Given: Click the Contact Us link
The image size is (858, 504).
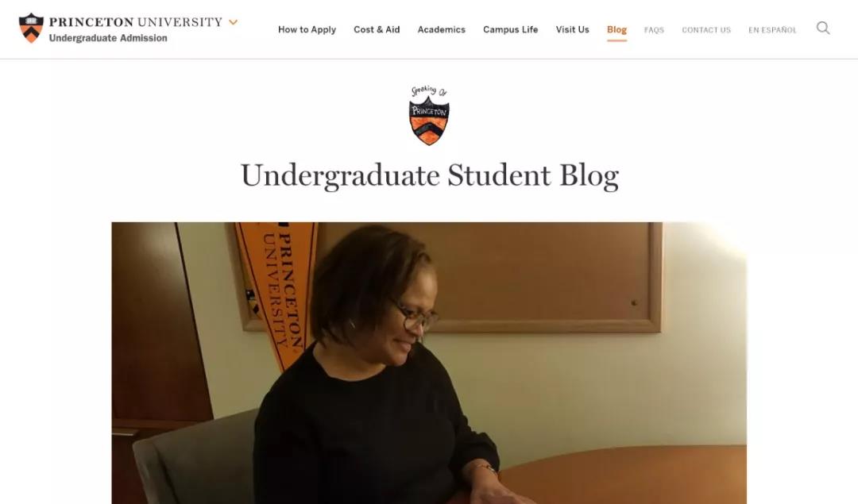Looking at the screenshot, I should [x=706, y=30].
